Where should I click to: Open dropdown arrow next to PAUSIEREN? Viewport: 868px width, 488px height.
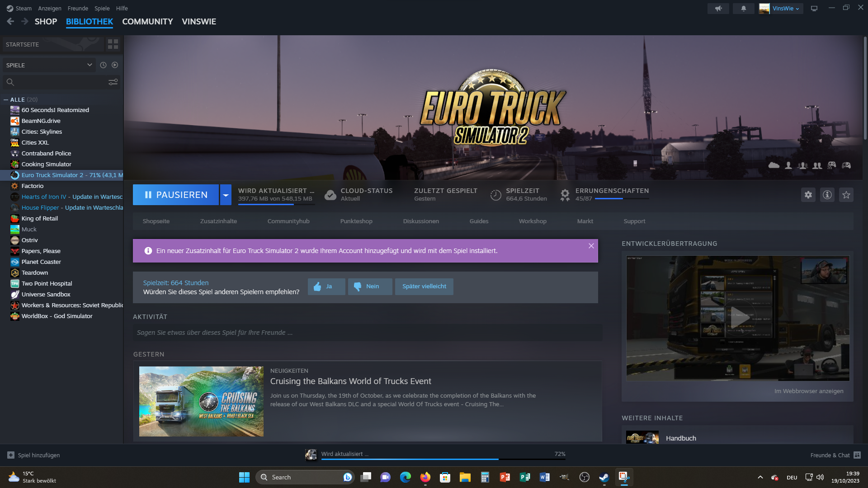226,195
